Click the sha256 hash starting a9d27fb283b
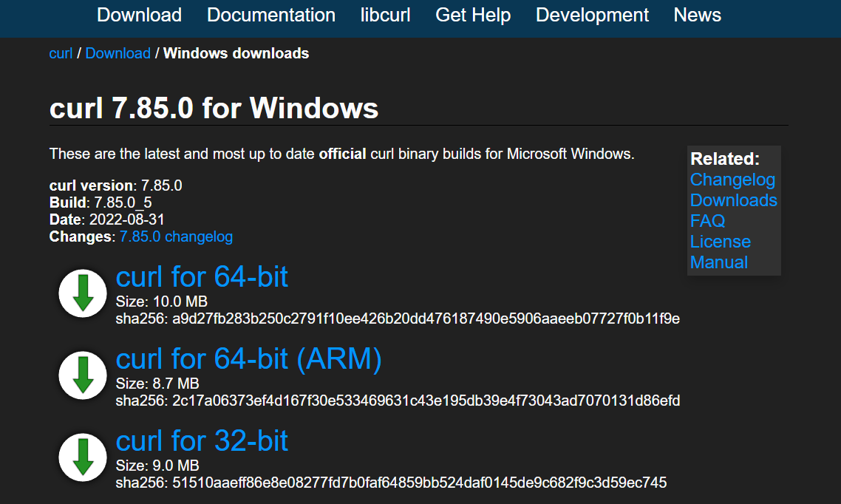This screenshot has height=504, width=841. (426, 319)
